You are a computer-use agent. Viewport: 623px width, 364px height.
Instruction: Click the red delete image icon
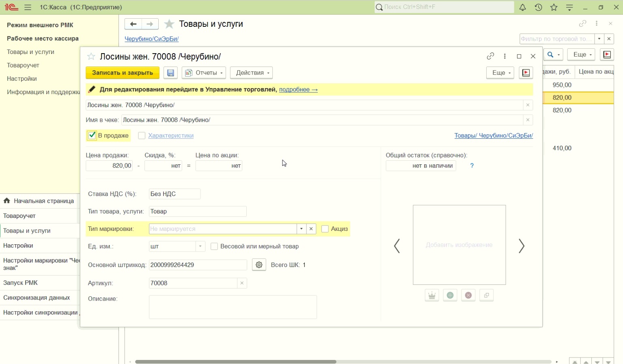pos(468,295)
